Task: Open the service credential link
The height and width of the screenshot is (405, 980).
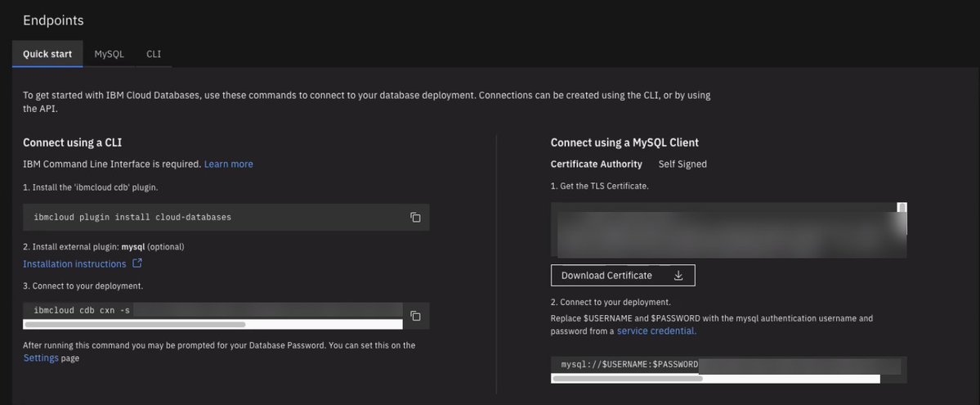Action: tap(656, 331)
